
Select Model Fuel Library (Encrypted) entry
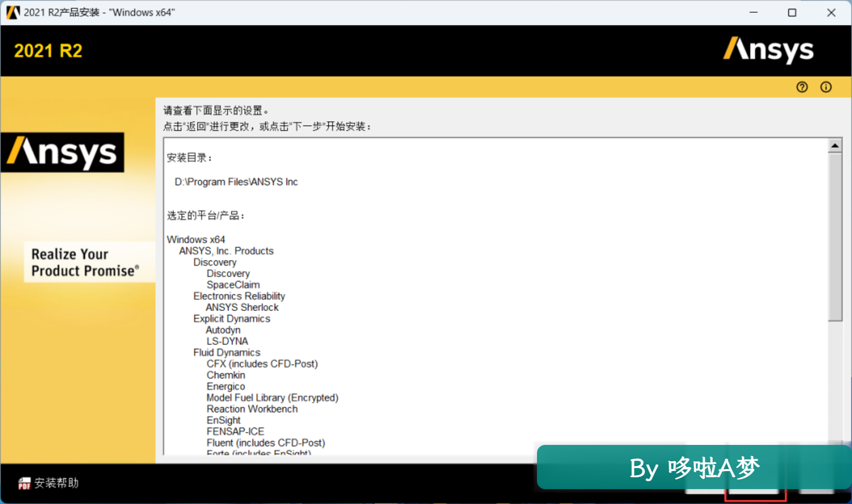tap(272, 398)
